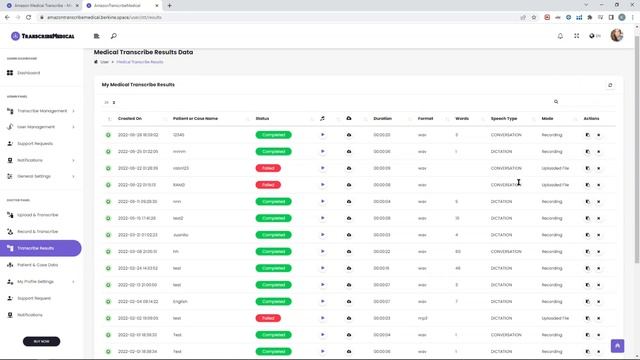
Task: Play audio for the English row
Action: pyautogui.click(x=322, y=301)
